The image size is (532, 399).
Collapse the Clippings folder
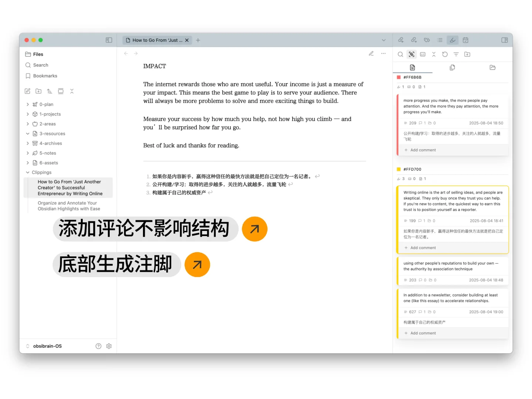(28, 173)
